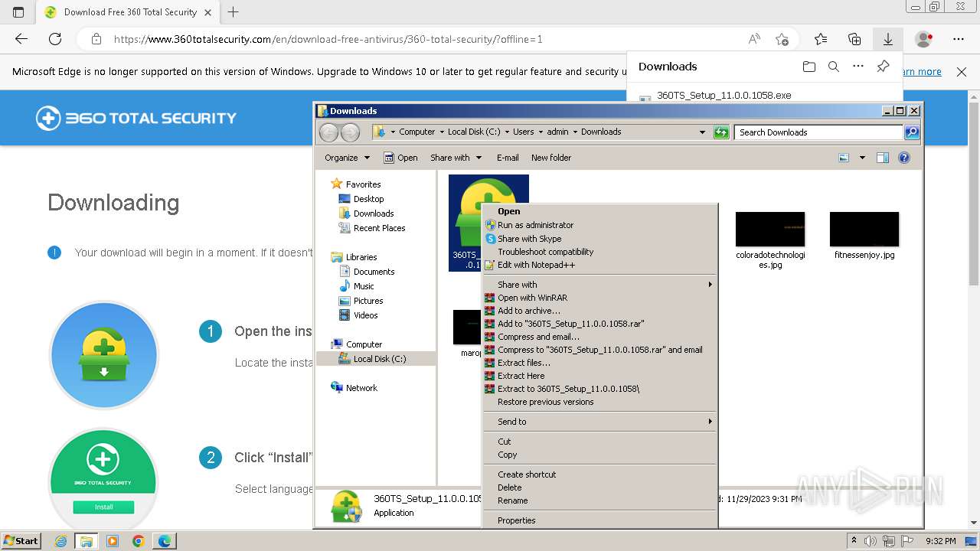Pin the Downloads panel

tap(883, 67)
